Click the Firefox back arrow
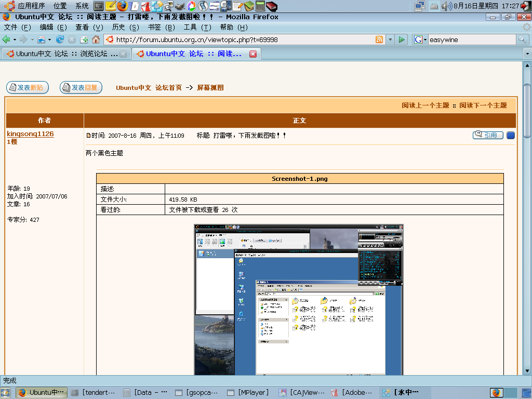This screenshot has width=532, height=399. [6, 39]
